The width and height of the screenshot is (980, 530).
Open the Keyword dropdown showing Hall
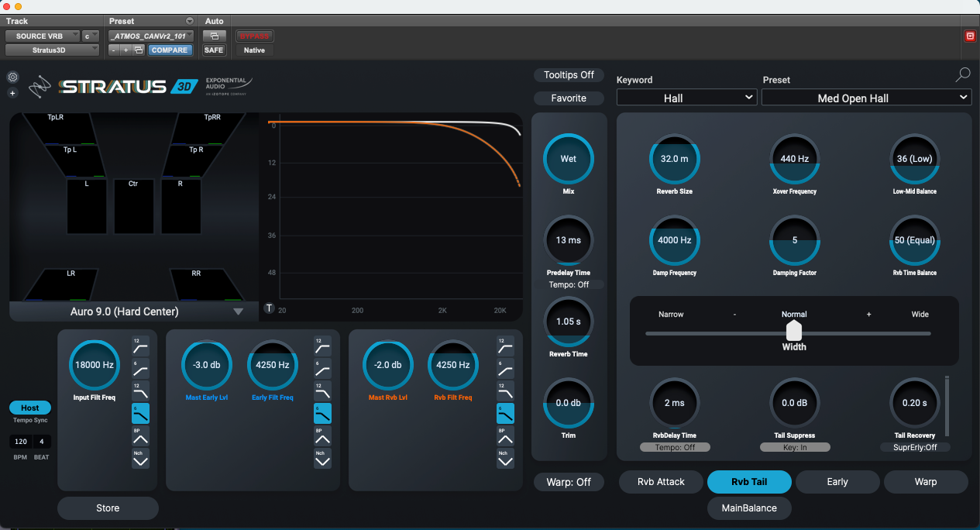[686, 98]
